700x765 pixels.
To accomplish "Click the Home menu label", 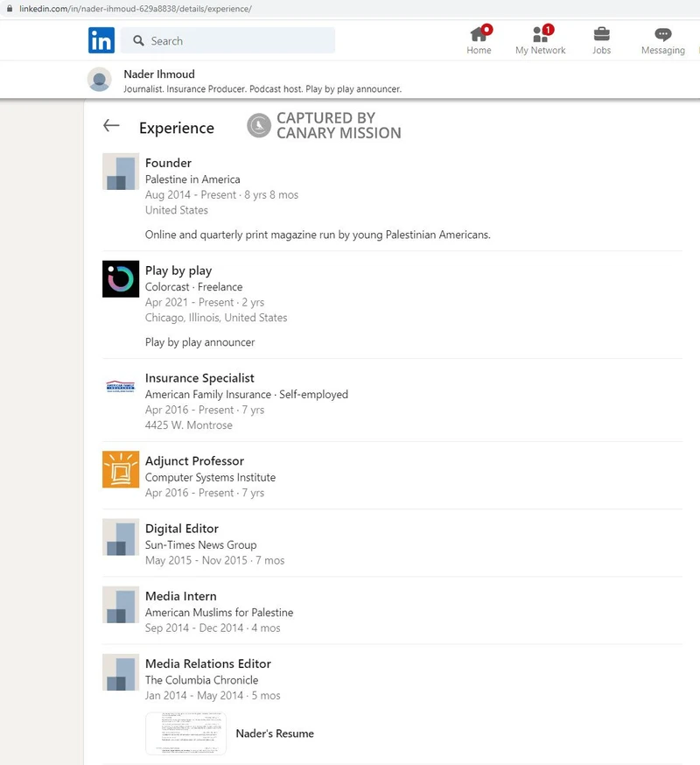I will click(x=479, y=50).
